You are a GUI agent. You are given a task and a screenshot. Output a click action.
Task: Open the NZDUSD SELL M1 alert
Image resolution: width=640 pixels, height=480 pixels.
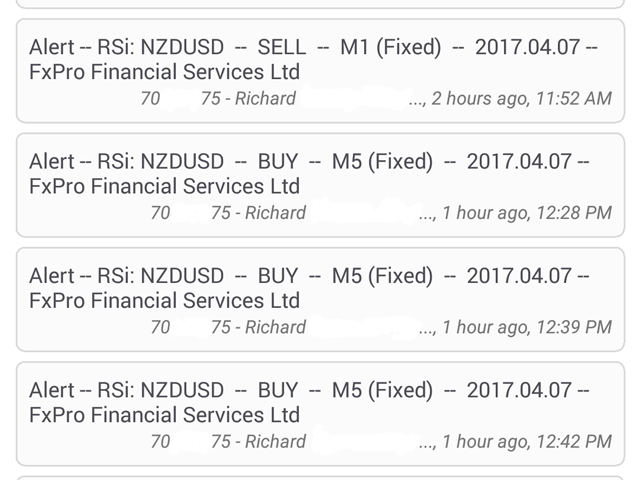click(x=313, y=47)
